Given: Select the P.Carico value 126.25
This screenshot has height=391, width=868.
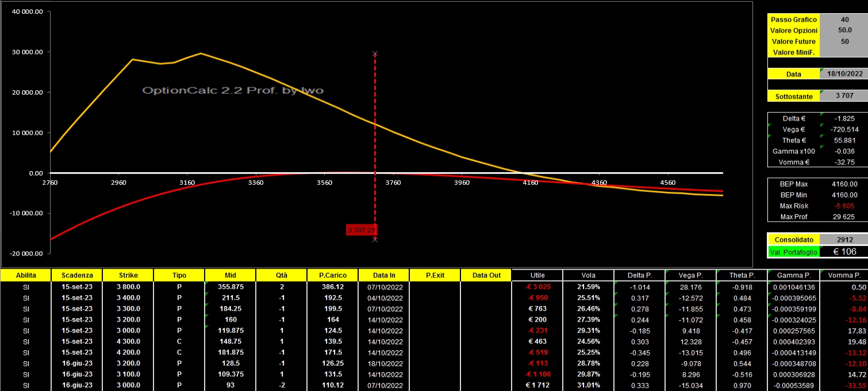Looking at the screenshot, I should click(333, 363).
